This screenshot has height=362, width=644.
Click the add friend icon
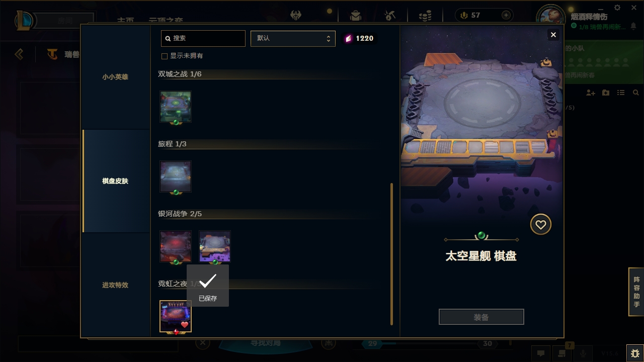pyautogui.click(x=591, y=93)
